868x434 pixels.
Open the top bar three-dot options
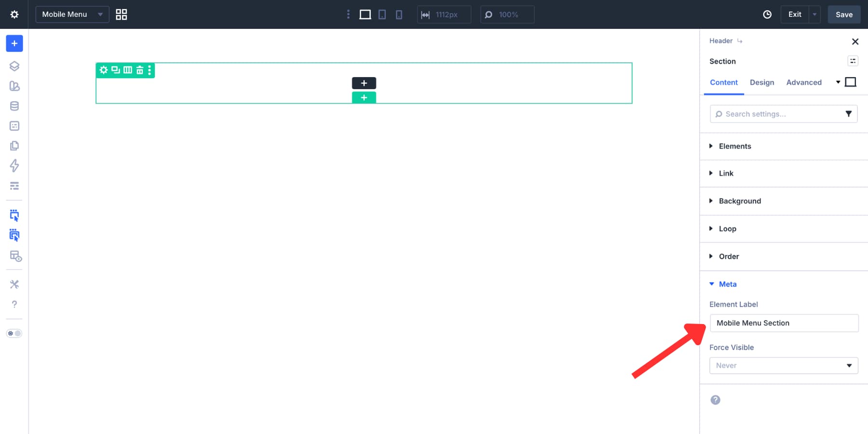348,14
